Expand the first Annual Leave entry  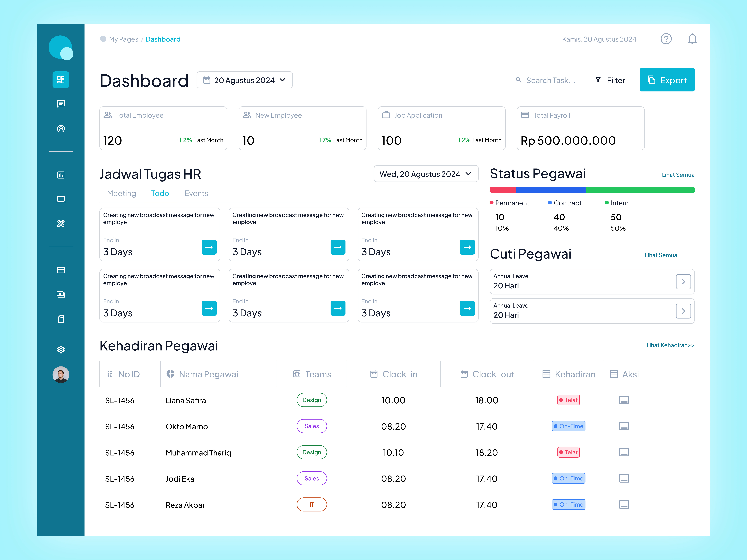(x=684, y=282)
